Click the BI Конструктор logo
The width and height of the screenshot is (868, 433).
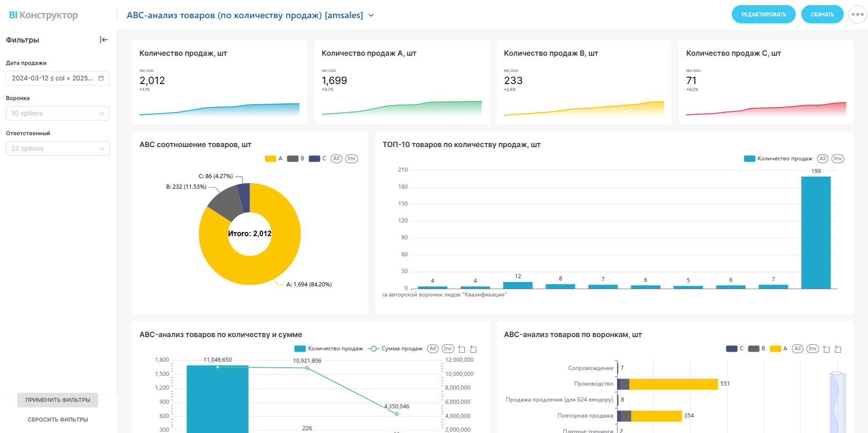click(x=43, y=15)
